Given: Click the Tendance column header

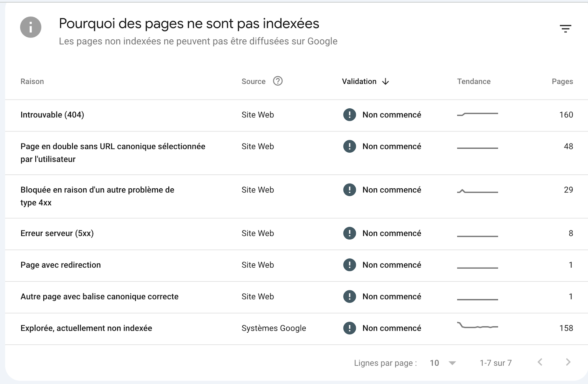Looking at the screenshot, I should 474,81.
